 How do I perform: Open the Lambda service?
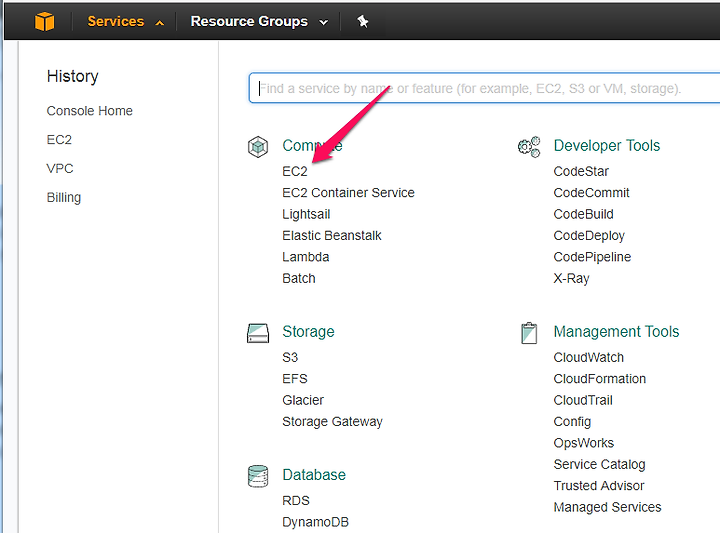click(306, 257)
